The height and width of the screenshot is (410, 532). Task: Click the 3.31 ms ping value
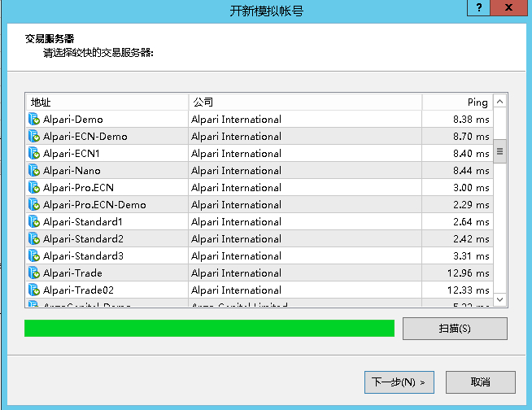471,256
